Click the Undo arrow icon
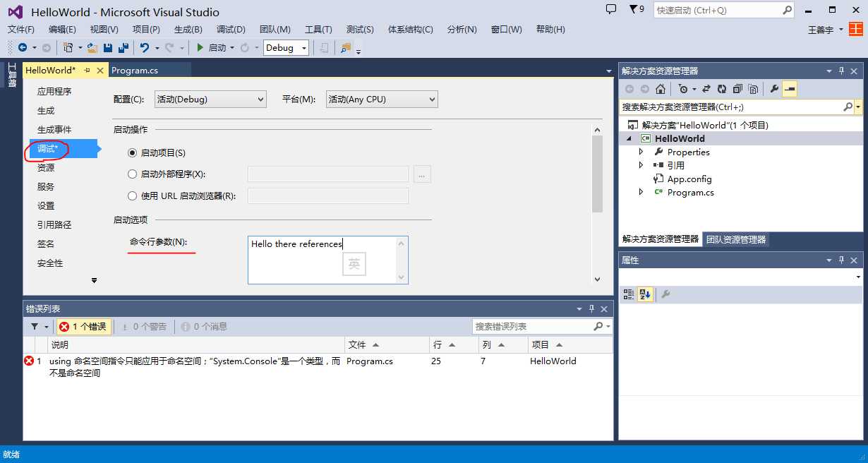 [145, 47]
